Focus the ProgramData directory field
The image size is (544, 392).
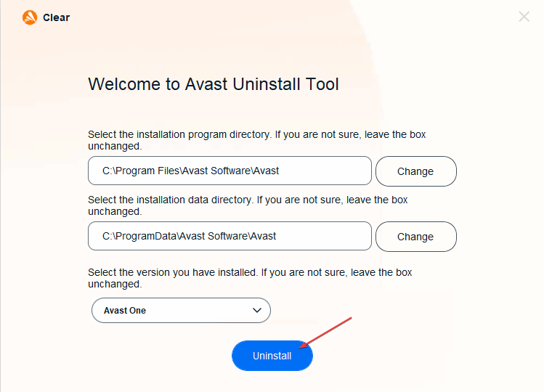coord(230,236)
